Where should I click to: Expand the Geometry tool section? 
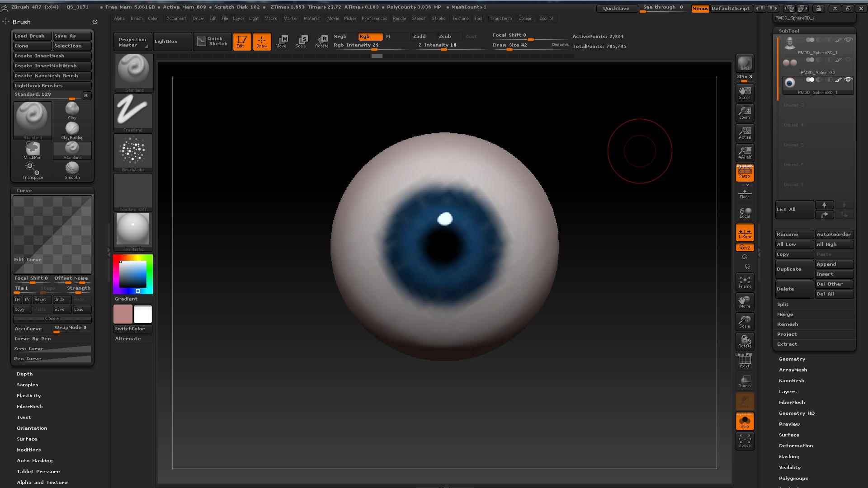792,359
